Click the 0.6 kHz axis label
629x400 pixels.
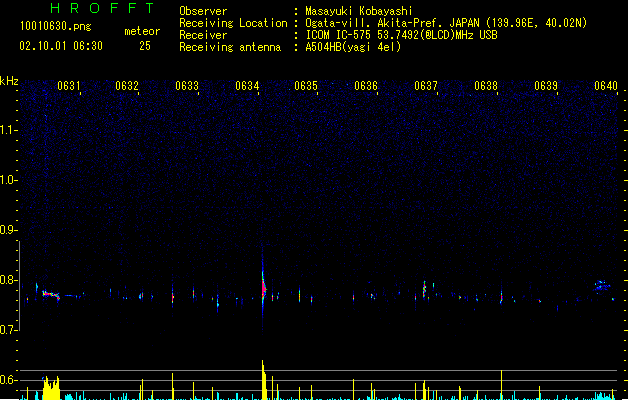pos(8,380)
